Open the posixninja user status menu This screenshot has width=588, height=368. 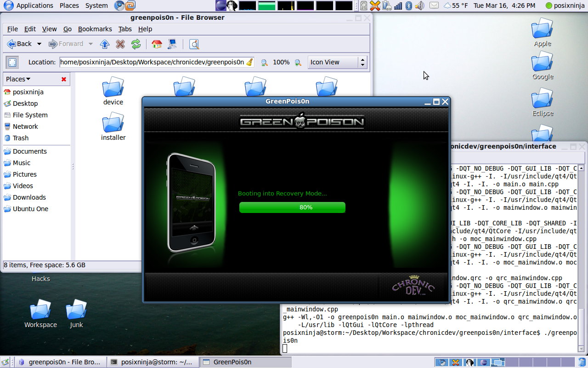click(565, 6)
